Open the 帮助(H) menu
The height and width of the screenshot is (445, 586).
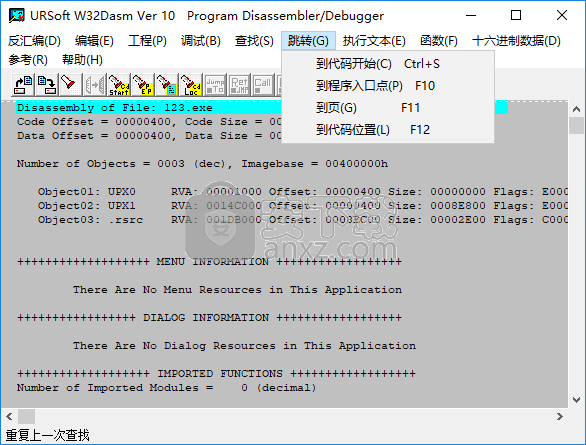[82, 60]
